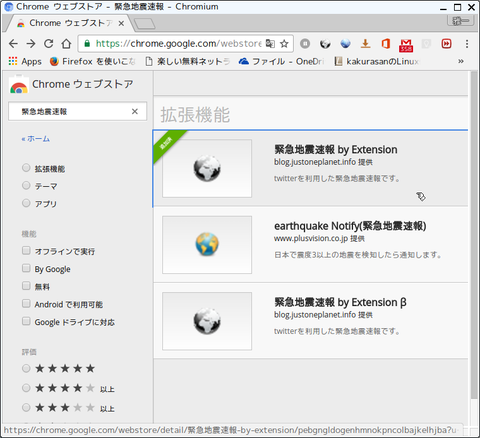Click 日本で震度3以上の地震を検知したら通知します description
The width and height of the screenshot is (480, 438).
358,255
